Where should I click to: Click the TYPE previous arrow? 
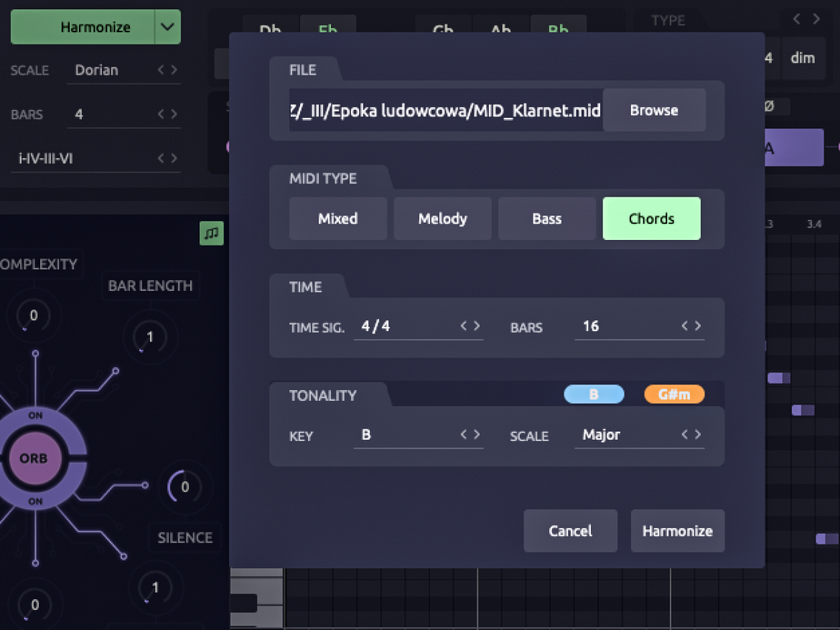[x=797, y=19]
